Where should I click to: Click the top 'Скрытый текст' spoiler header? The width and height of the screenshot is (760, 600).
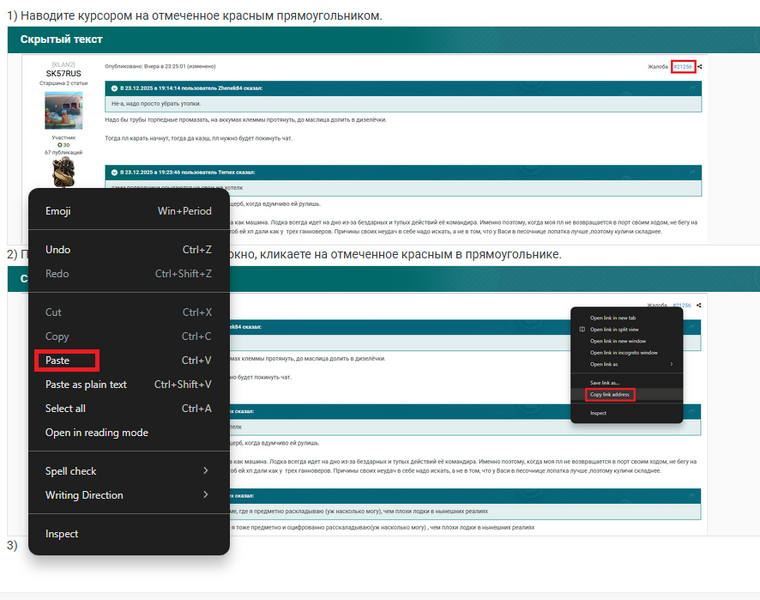pos(62,39)
